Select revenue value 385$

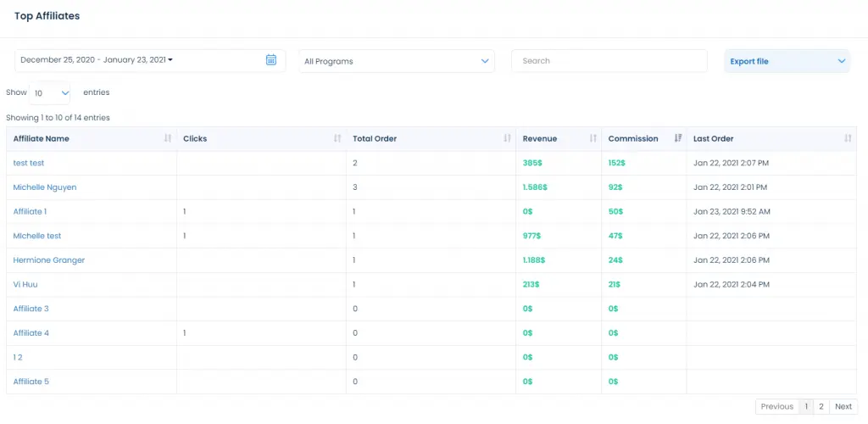pos(531,164)
